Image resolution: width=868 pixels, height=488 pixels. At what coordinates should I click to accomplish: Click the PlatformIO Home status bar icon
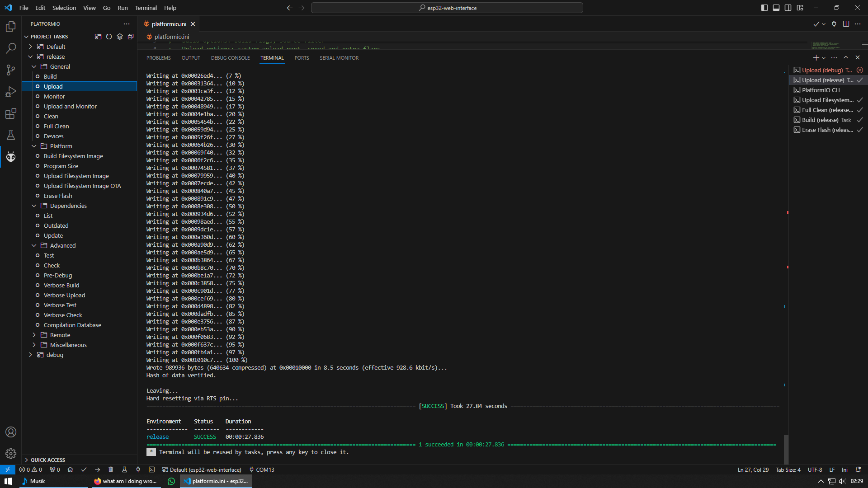(70, 469)
